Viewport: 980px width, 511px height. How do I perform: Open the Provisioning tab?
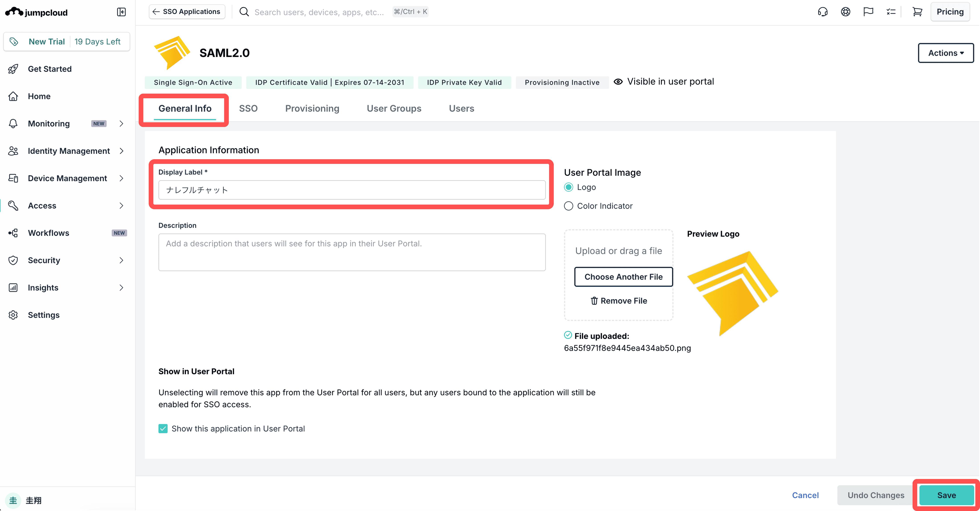point(312,109)
